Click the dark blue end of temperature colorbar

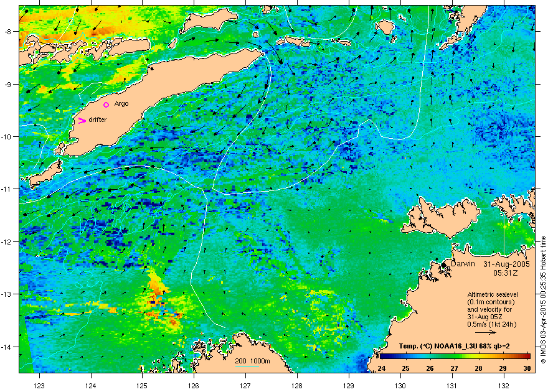pyautogui.click(x=383, y=357)
